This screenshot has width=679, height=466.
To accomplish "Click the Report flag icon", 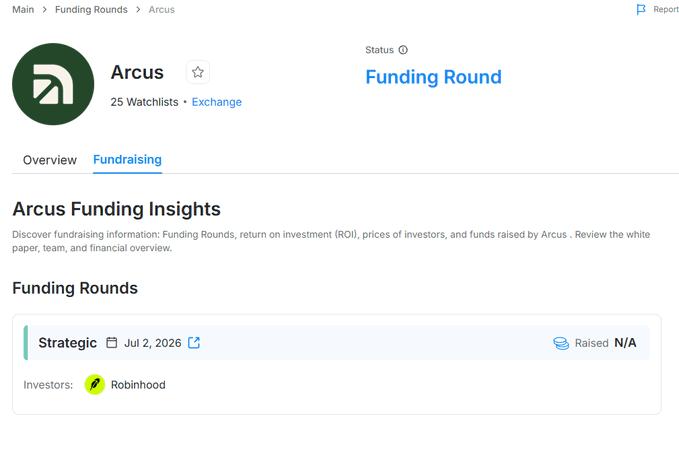I will coord(641,9).
